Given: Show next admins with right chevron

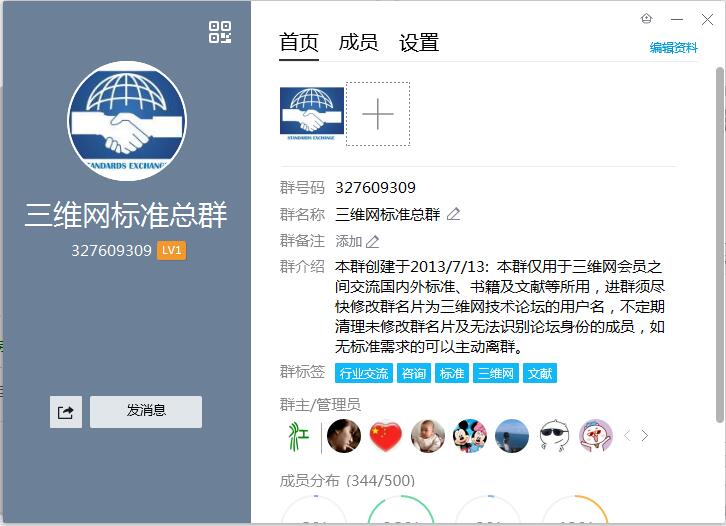Looking at the screenshot, I should tap(645, 436).
